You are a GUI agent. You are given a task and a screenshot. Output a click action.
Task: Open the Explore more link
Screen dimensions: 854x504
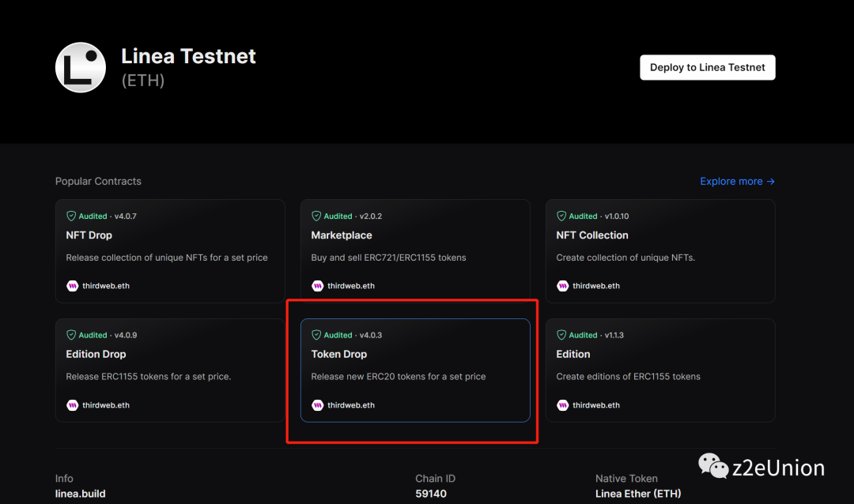pos(737,182)
